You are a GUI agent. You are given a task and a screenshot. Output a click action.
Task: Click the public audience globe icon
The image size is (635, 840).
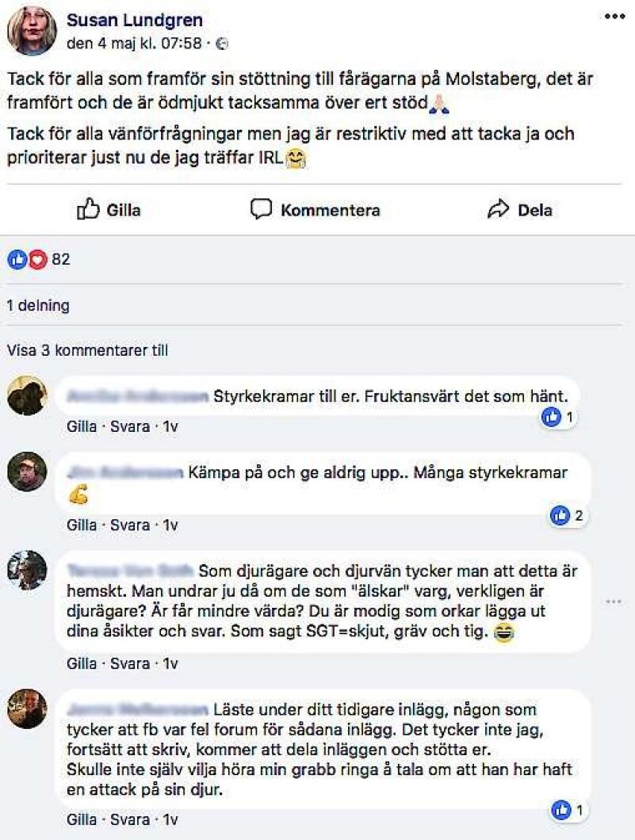[x=221, y=44]
